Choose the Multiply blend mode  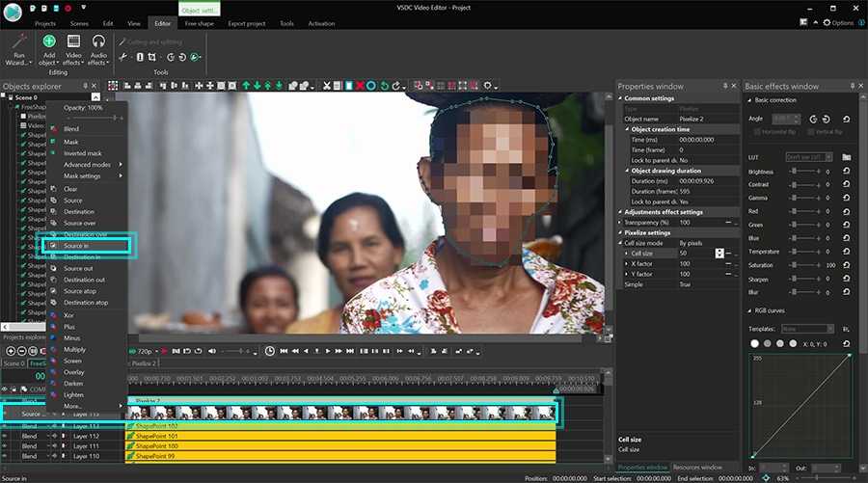click(x=74, y=349)
